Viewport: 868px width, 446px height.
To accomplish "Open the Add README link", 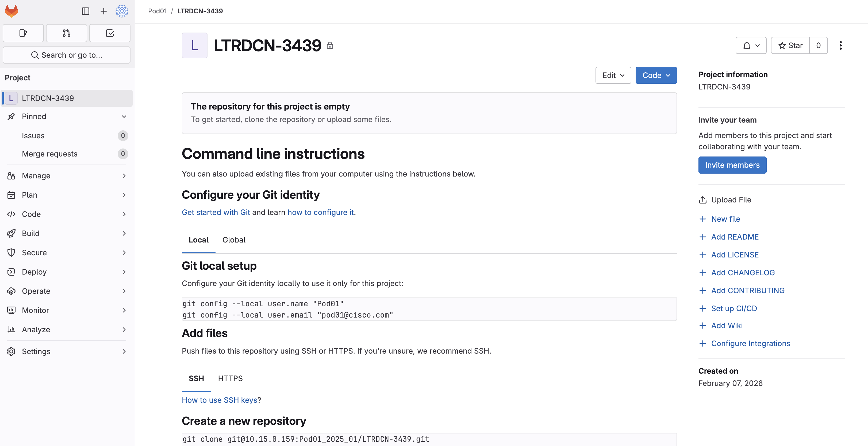I will [735, 237].
